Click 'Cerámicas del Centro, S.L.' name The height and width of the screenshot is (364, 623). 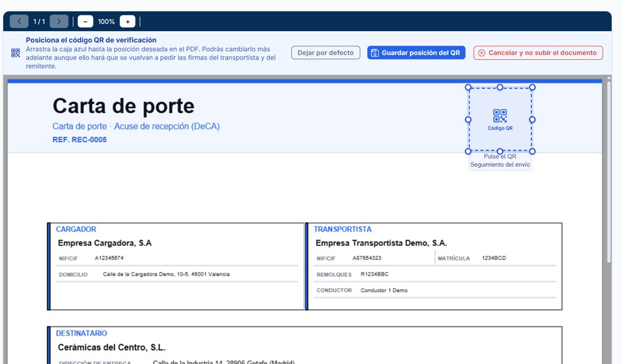click(112, 348)
